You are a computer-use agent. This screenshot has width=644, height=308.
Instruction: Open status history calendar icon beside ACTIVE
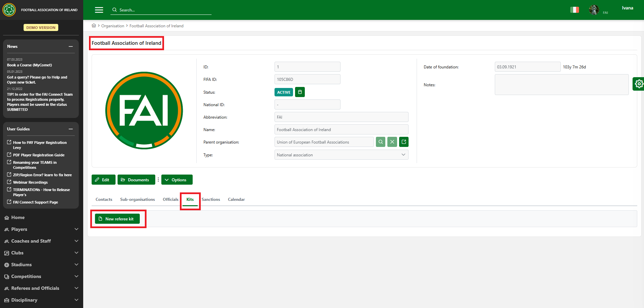coord(300,92)
